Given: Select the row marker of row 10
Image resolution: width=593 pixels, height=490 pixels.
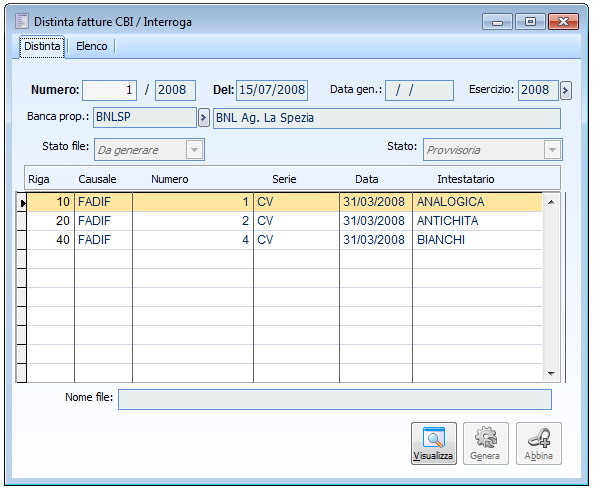Looking at the screenshot, I should [22, 202].
